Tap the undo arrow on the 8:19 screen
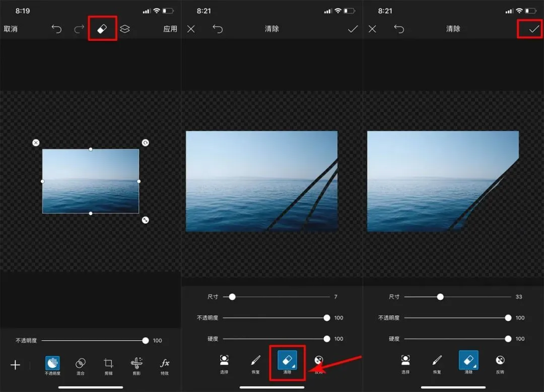 [56, 29]
